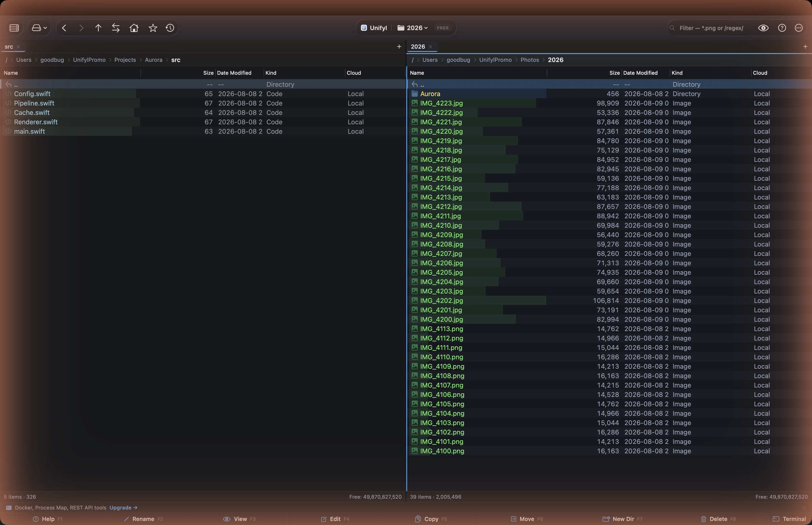The width and height of the screenshot is (812, 525).
Task: Click the New Dir F7 button
Action: tap(623, 519)
